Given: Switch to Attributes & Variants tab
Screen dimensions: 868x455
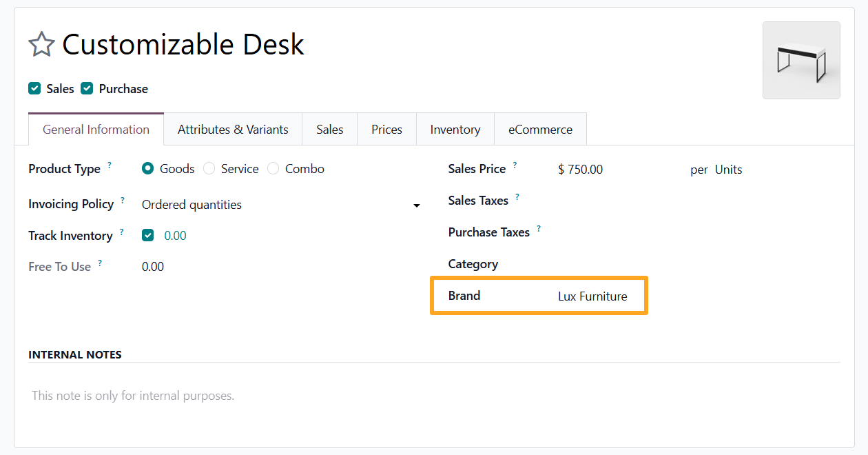Looking at the screenshot, I should tap(233, 130).
